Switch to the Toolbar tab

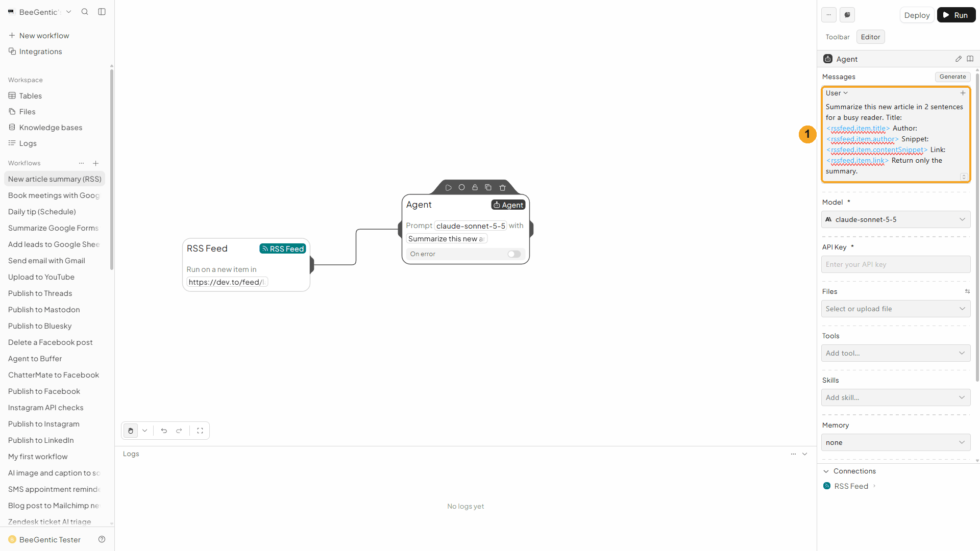838,37
